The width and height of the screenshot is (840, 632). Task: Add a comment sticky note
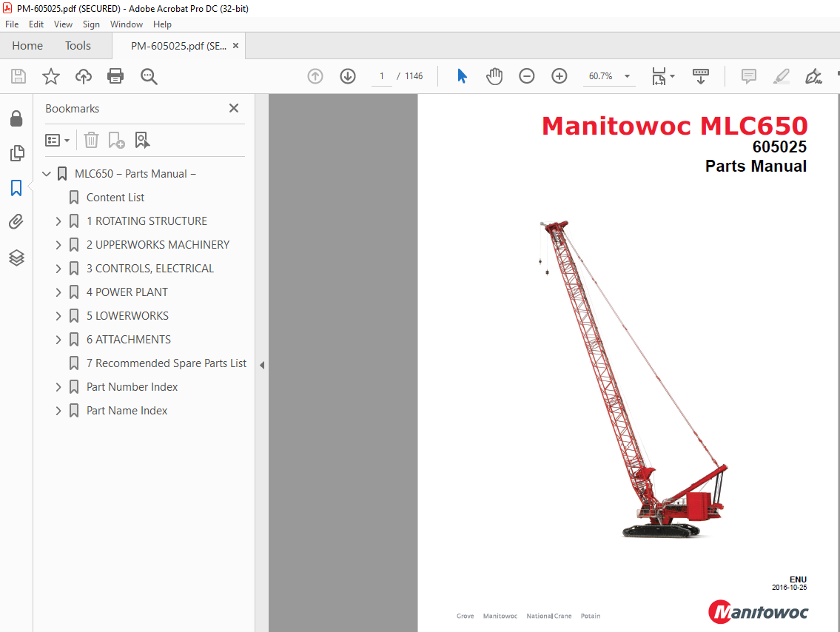pos(748,76)
